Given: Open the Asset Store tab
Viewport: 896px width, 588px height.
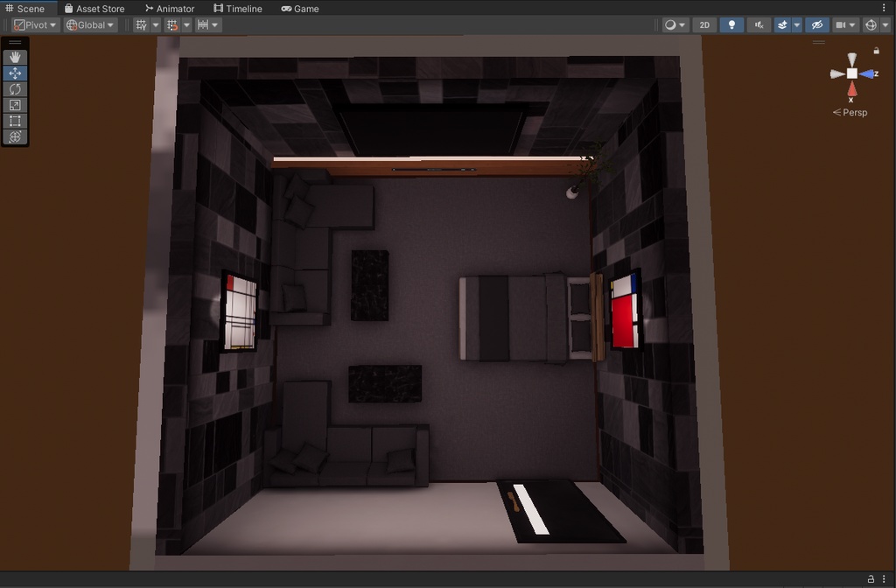Looking at the screenshot, I should (95, 8).
